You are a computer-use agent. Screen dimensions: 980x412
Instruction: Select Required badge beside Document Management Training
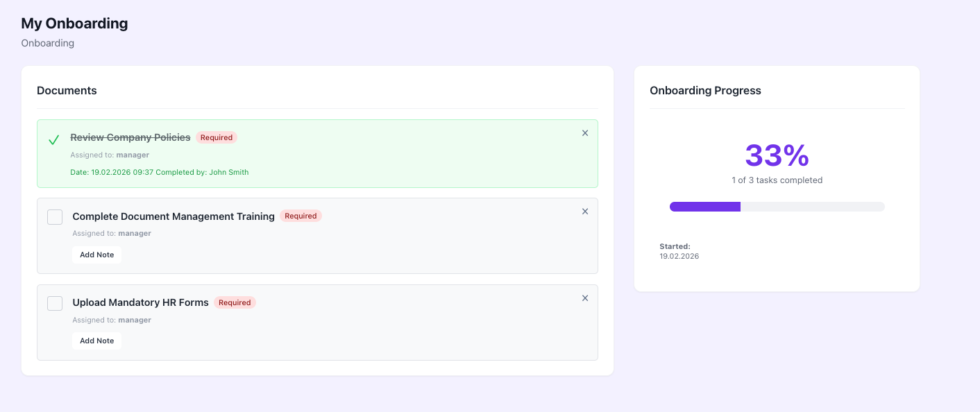(x=301, y=216)
